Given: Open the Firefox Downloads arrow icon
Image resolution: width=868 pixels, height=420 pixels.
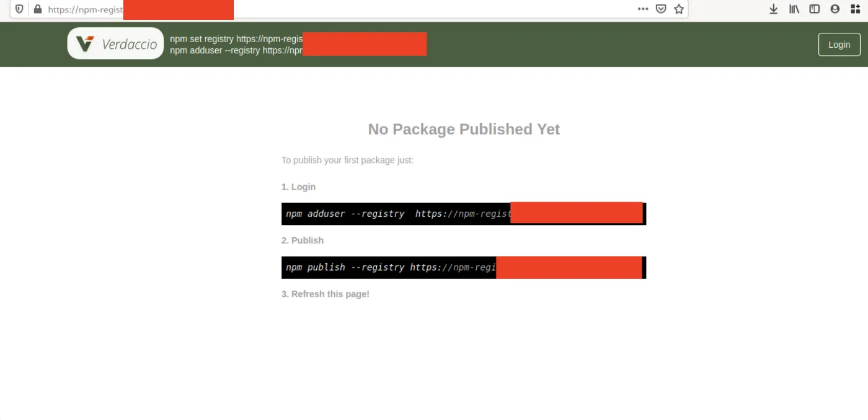Looking at the screenshot, I should [774, 9].
